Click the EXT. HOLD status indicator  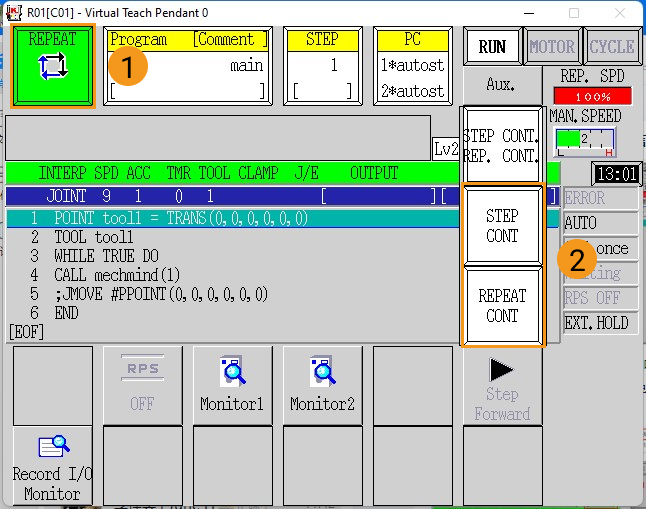600,323
